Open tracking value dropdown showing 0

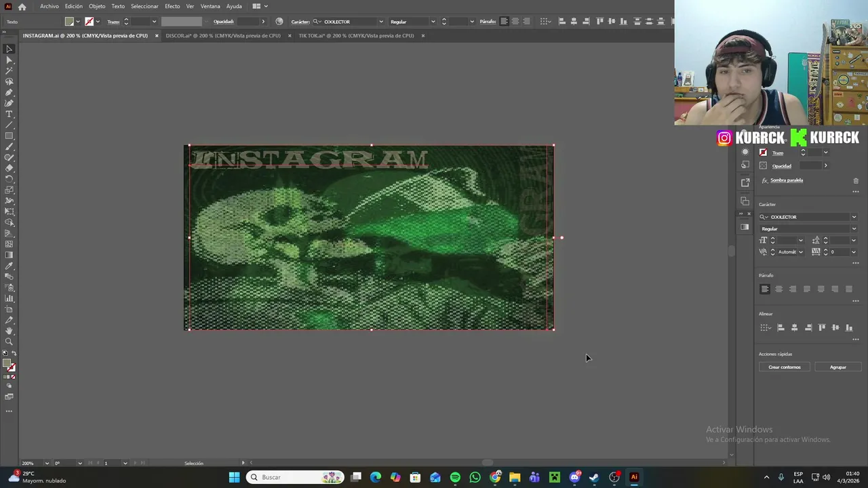854,252
